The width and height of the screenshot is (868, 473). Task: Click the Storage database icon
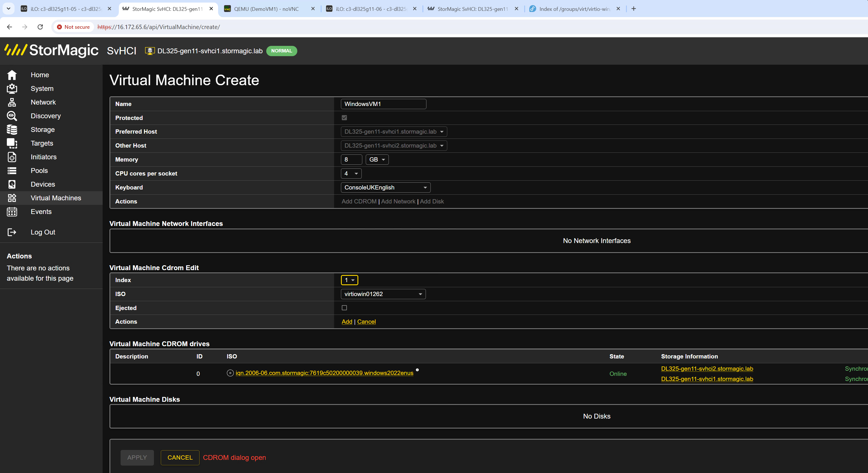pyautogui.click(x=12, y=130)
